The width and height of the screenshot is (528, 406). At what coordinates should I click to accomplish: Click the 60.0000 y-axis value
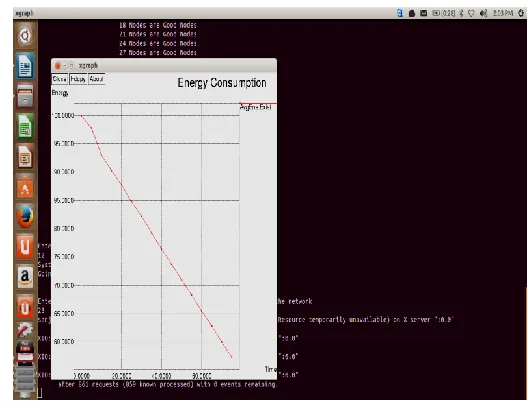point(64,341)
